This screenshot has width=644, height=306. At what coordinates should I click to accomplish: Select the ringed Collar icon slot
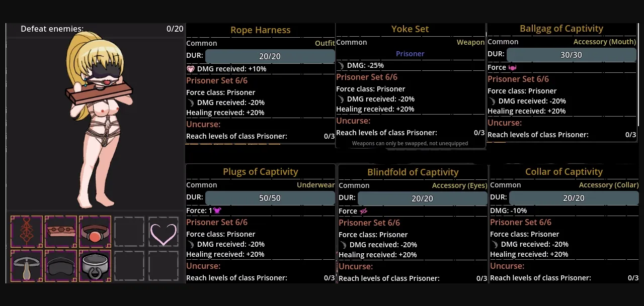coord(95,265)
